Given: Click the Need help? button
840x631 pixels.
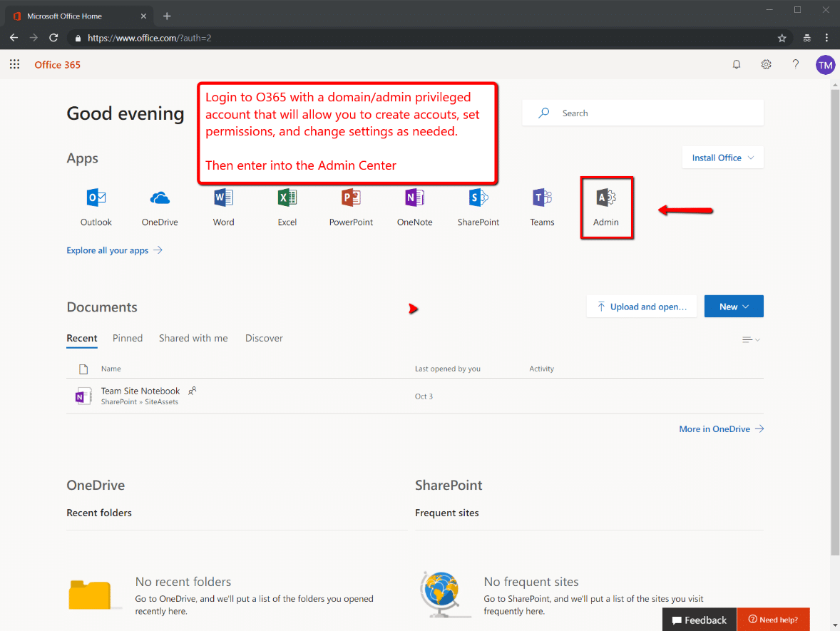Looking at the screenshot, I should click(x=773, y=620).
